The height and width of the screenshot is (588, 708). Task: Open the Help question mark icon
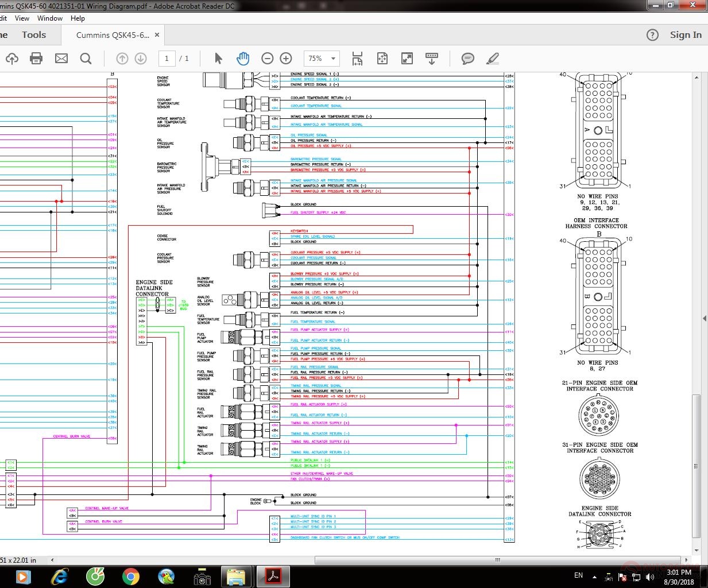pos(652,35)
